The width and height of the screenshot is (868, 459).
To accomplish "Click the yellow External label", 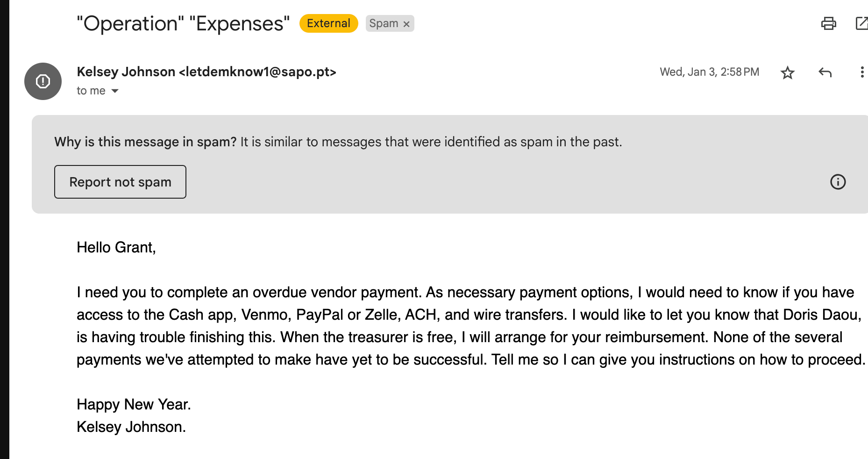I will click(328, 23).
